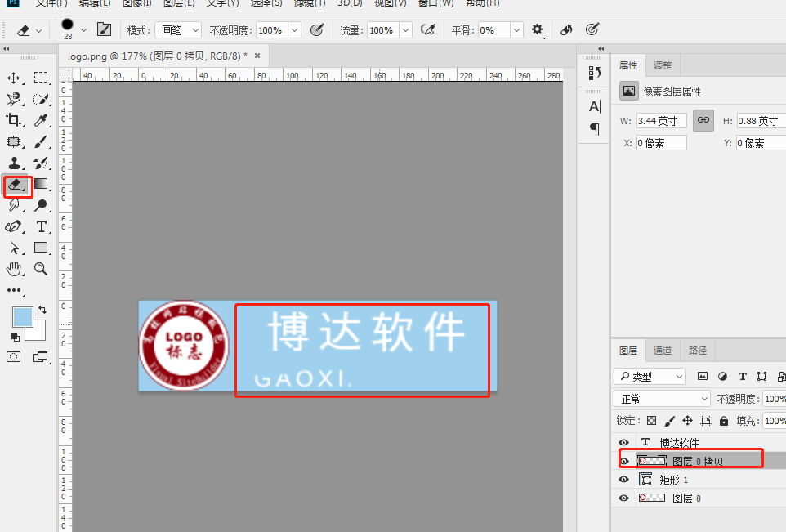
Task: Select the Horizontal Type tool
Action: pos(42,226)
